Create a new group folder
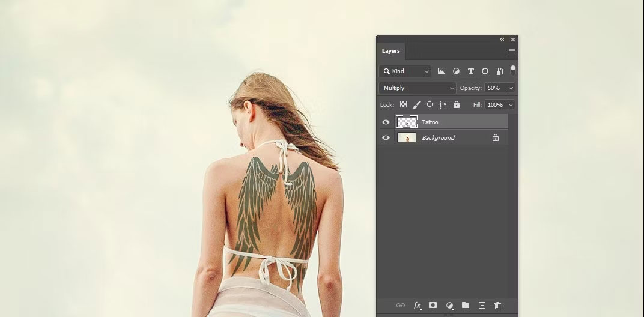The image size is (644, 317). pyautogui.click(x=466, y=305)
